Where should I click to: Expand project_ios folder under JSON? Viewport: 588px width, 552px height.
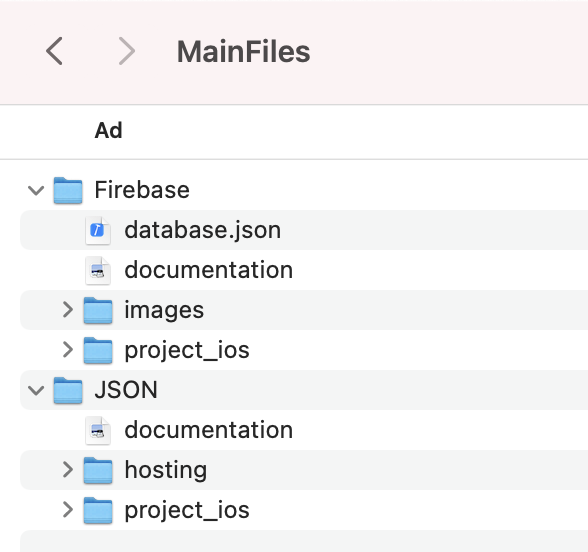click(x=68, y=510)
